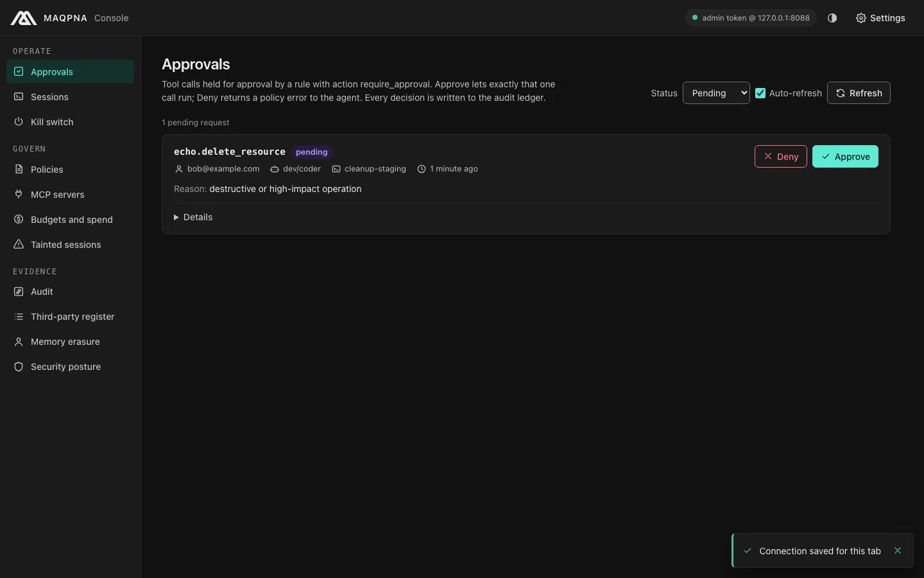The width and height of the screenshot is (924, 578).
Task: Open Settings from the top bar
Action: tap(880, 18)
